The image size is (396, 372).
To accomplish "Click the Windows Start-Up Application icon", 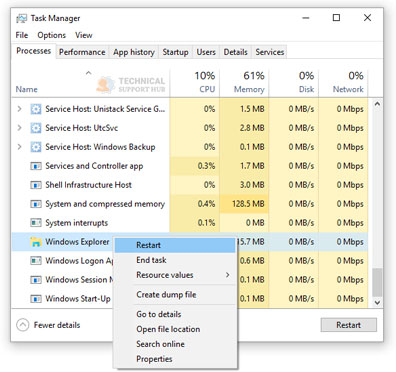I will coord(36,299).
